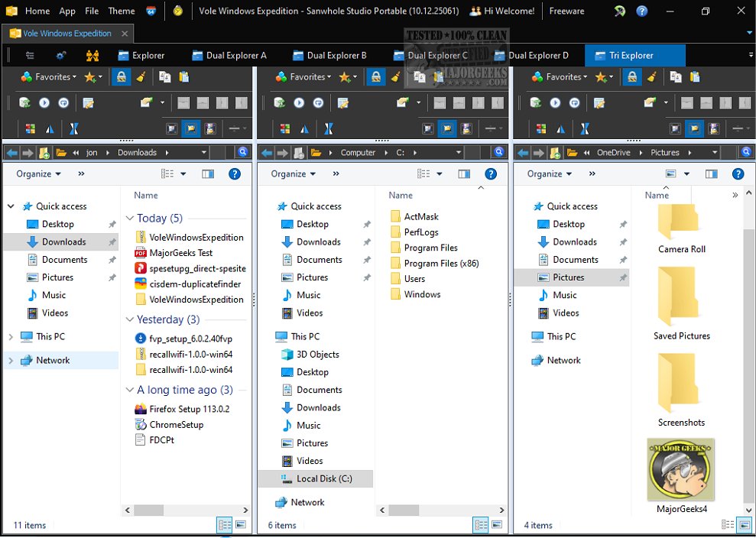Click the notepad edit icon in Downloads pane

point(88,102)
